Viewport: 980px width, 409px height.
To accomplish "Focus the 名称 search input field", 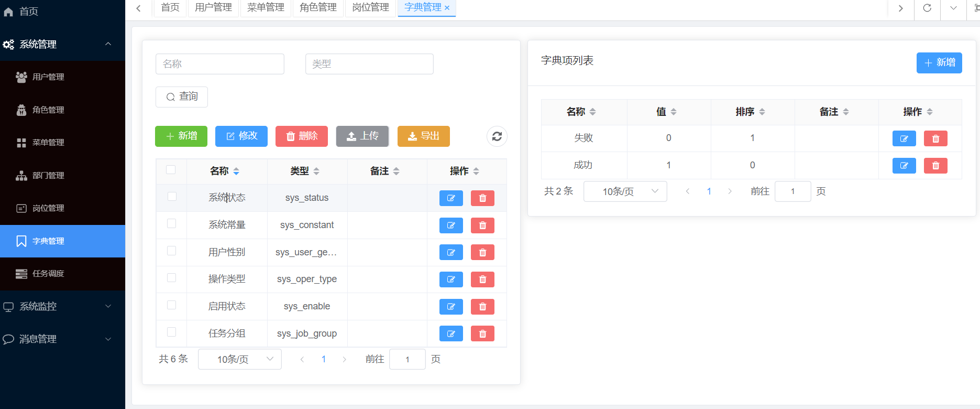I will coord(220,64).
